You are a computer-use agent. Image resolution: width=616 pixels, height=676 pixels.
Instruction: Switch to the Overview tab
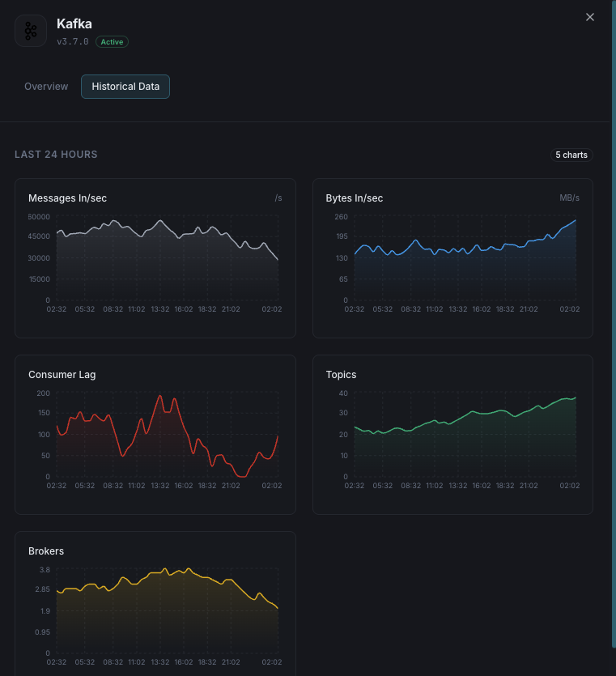point(46,86)
